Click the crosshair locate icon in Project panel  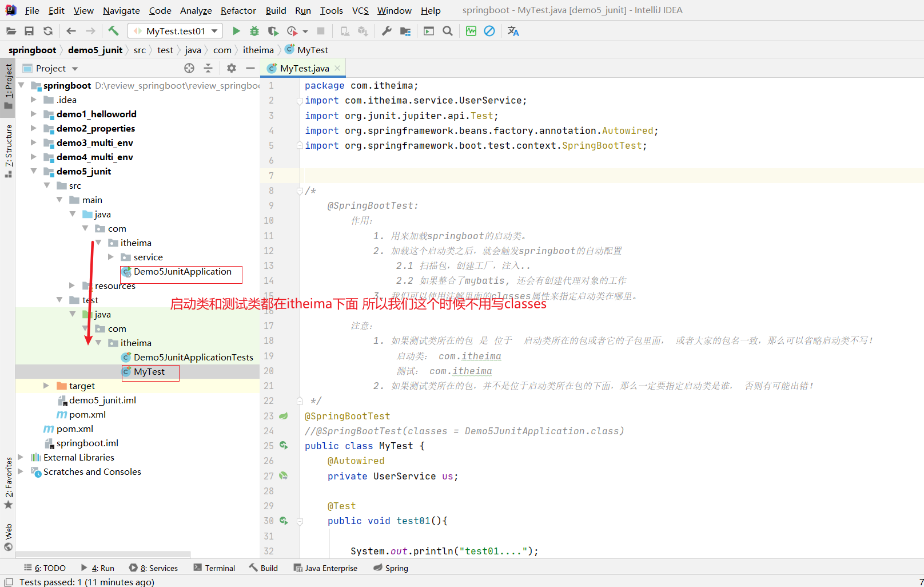(189, 68)
